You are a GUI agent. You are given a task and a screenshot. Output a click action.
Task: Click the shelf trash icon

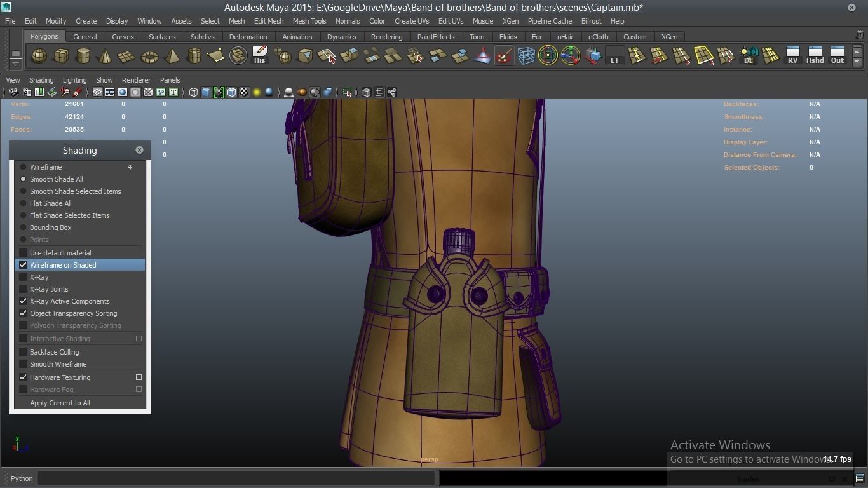pyautogui.click(x=860, y=36)
